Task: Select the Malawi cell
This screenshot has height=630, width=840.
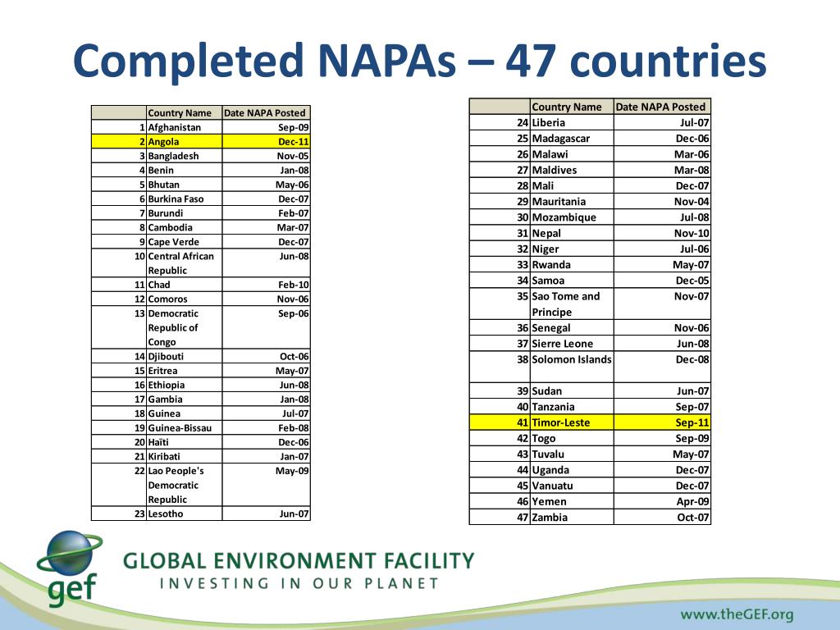Action: pyautogui.click(x=572, y=154)
